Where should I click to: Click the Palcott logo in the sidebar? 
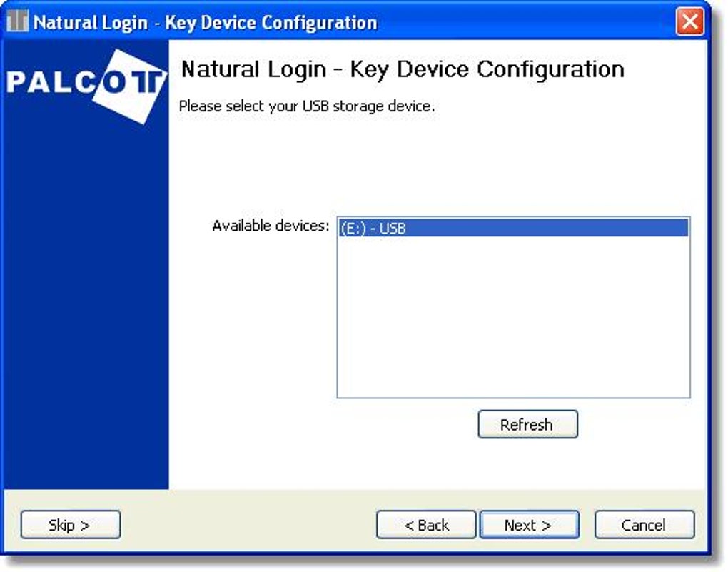[x=87, y=86]
